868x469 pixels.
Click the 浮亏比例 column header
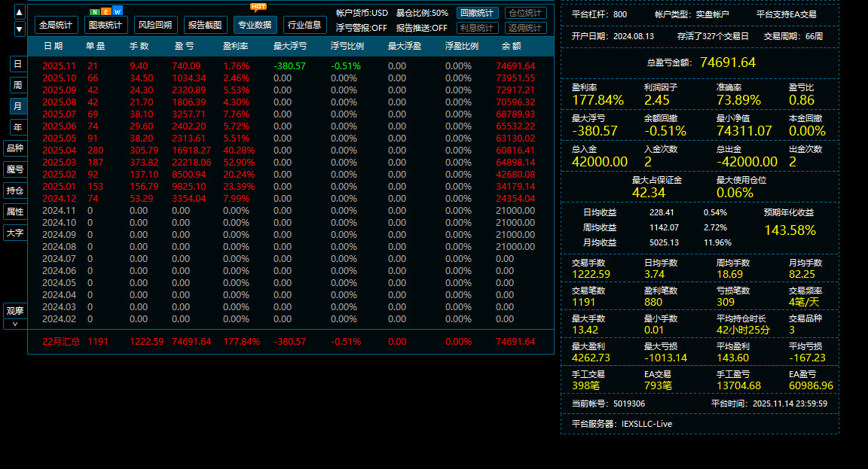click(x=347, y=46)
